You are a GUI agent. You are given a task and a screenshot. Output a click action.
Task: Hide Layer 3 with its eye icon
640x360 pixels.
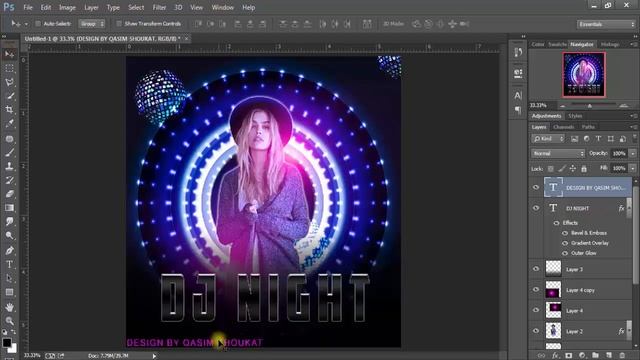(536, 269)
